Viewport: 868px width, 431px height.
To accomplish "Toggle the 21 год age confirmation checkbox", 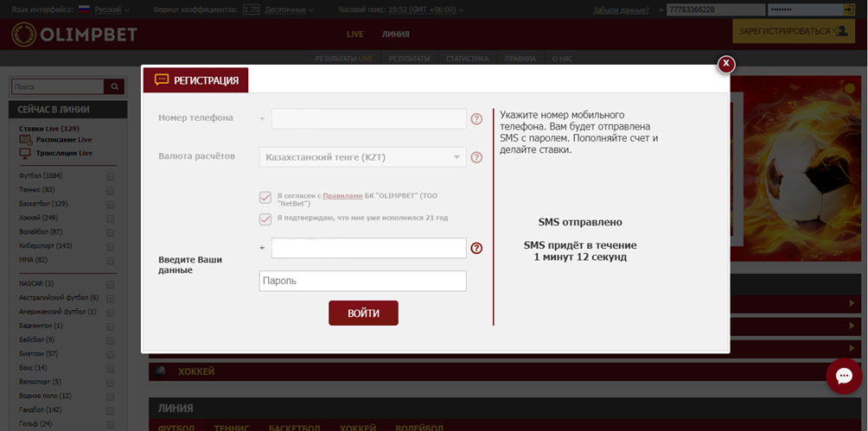I will point(265,219).
